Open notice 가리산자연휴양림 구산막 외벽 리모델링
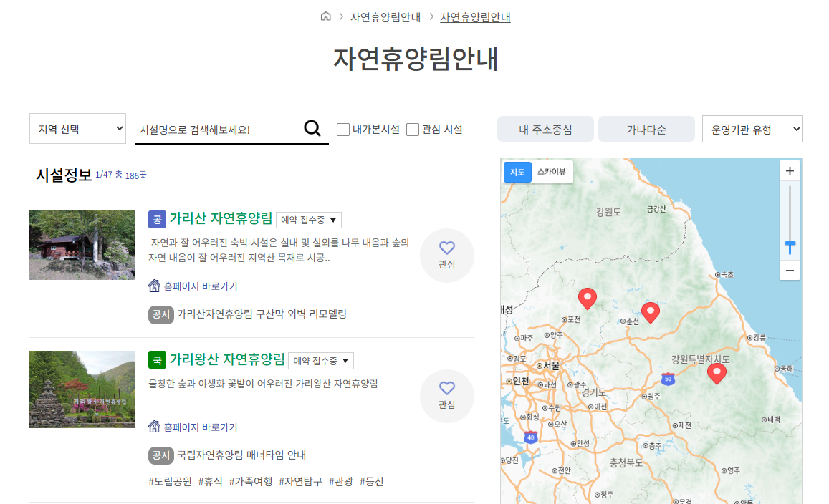Image resolution: width=829 pixels, height=504 pixels. click(262, 314)
